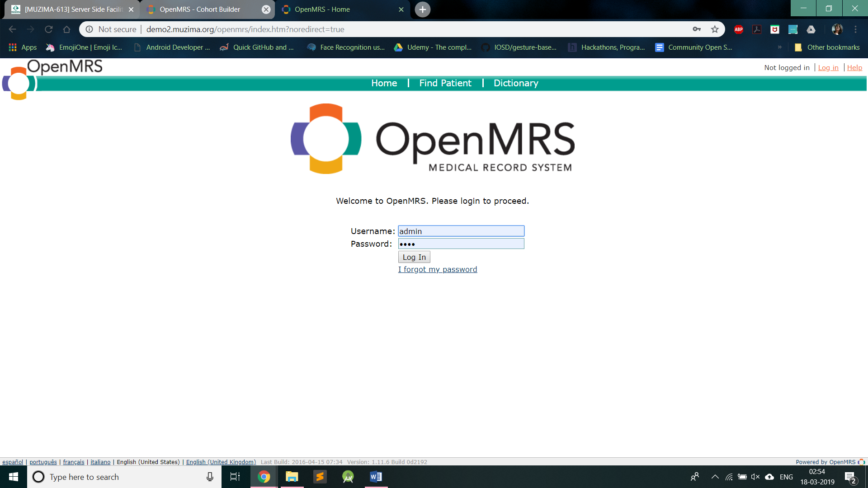Click the address bar URL

point(245,29)
